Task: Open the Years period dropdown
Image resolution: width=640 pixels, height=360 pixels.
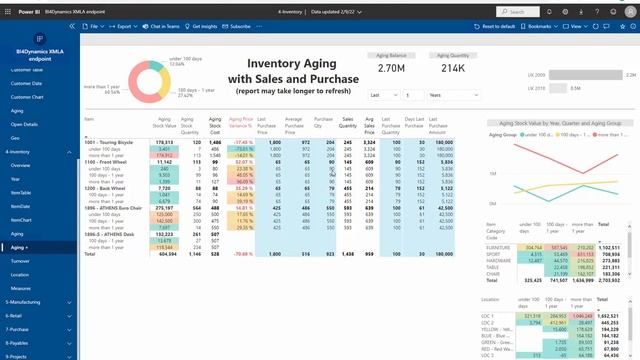Action: click(453, 95)
